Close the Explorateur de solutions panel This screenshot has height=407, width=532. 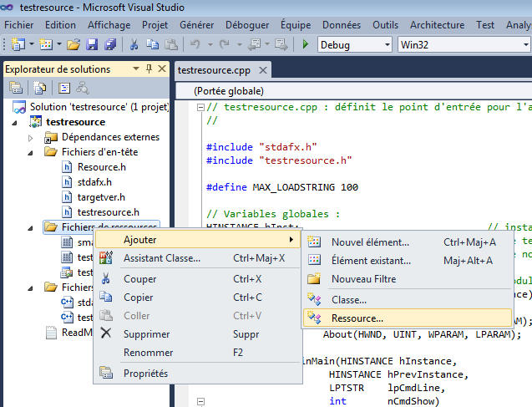[162, 69]
